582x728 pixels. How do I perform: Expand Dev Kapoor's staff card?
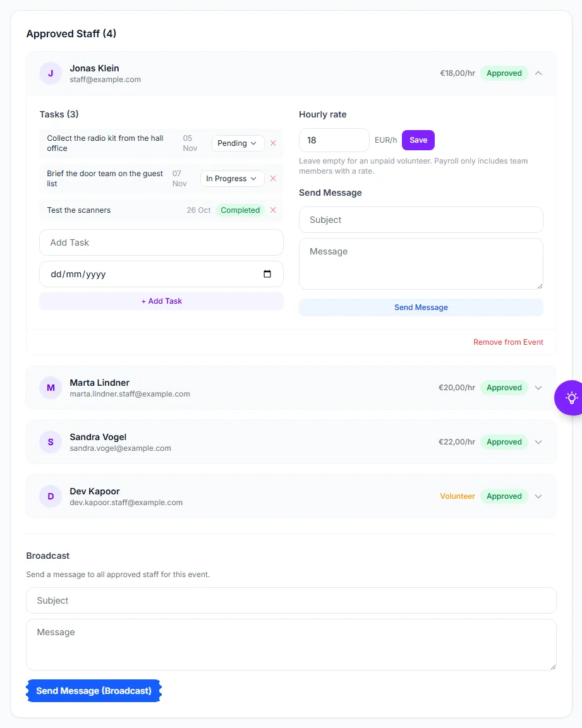[538, 496]
